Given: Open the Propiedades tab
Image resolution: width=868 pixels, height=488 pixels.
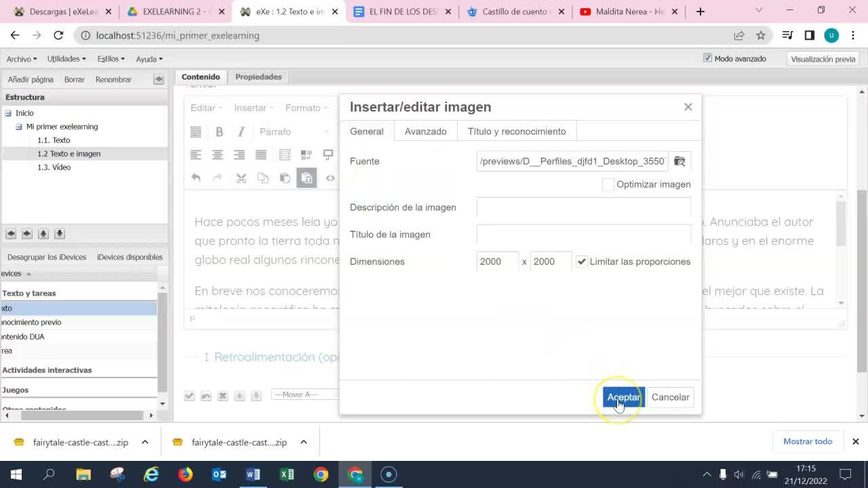Looking at the screenshot, I should click(x=258, y=77).
